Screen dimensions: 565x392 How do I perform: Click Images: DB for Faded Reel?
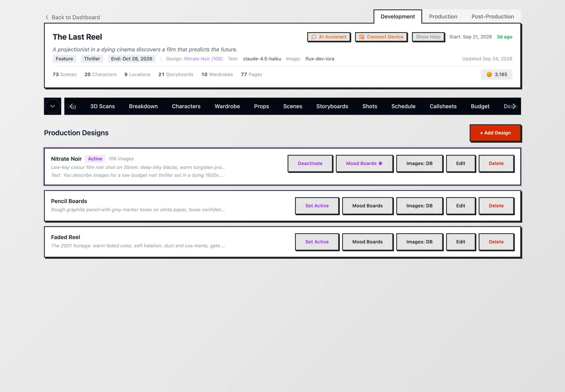tap(419, 242)
